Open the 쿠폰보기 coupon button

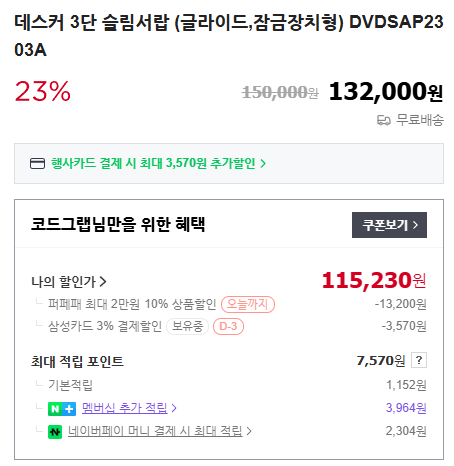[389, 225]
